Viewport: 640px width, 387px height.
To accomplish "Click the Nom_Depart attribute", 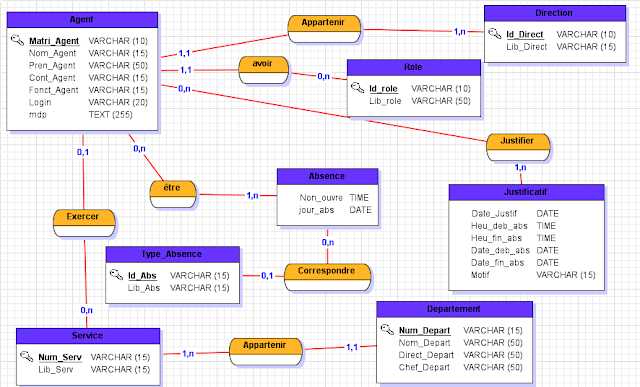I will [x=424, y=343].
